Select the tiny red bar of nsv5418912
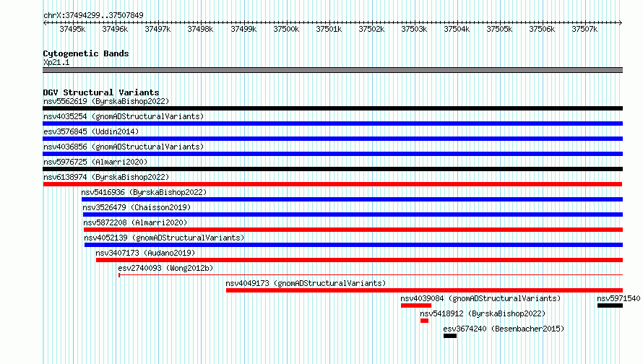The image size is (643, 364). pos(424,321)
